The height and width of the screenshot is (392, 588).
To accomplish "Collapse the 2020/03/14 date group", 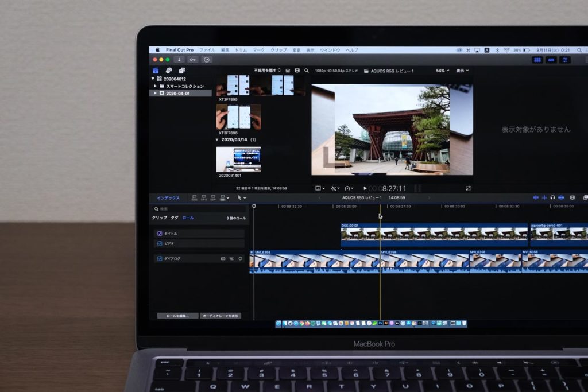I will (216, 140).
